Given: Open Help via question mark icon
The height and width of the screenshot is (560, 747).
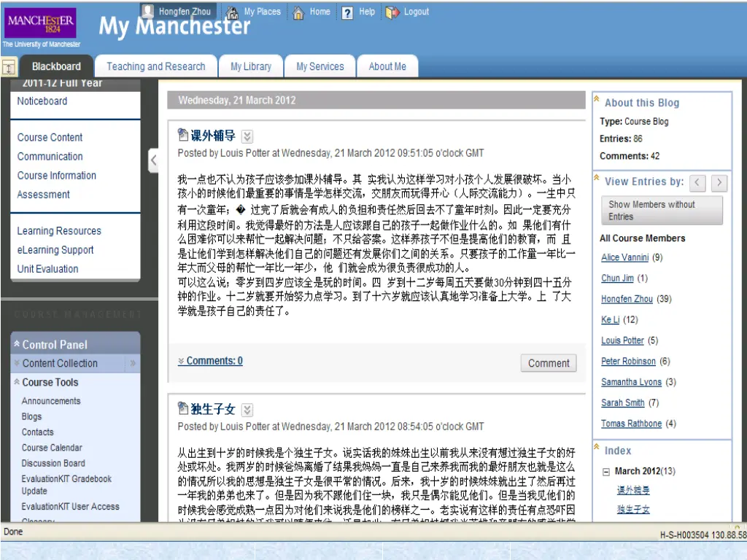Looking at the screenshot, I should pos(347,12).
